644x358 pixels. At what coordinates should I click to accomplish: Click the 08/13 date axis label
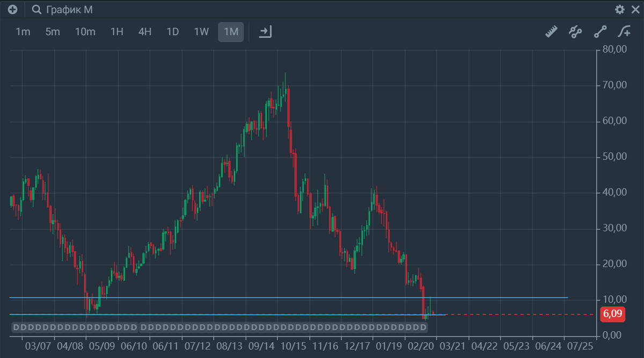pos(229,346)
